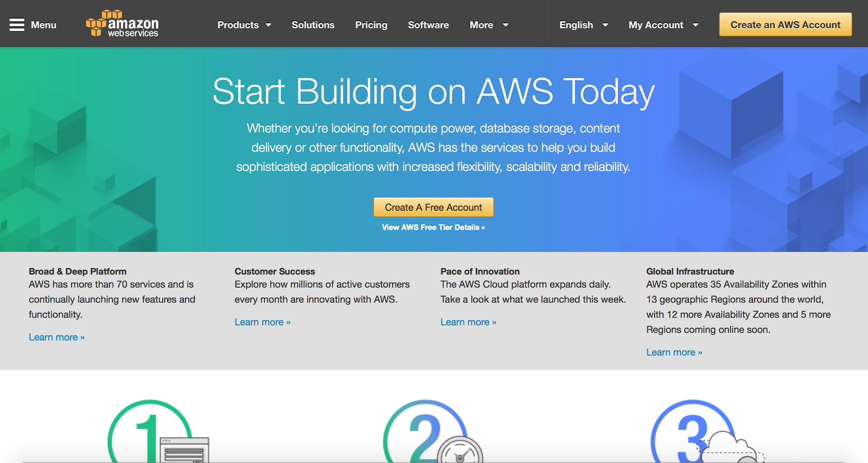The height and width of the screenshot is (463, 868).
Task: Click the Amazon Web Services logo
Action: point(122,23)
